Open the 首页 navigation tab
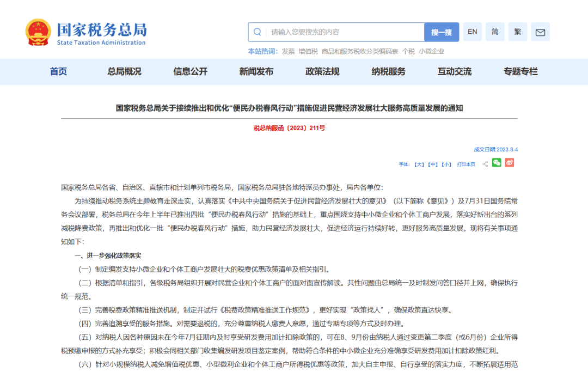Viewport: 588px width, 372px height. (58, 71)
